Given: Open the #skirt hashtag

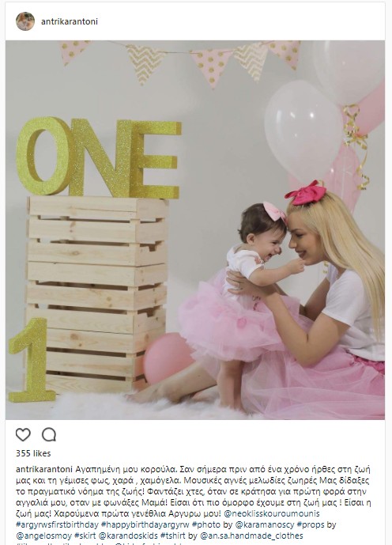Looking at the screenshot, I should pyautogui.click(x=85, y=536).
